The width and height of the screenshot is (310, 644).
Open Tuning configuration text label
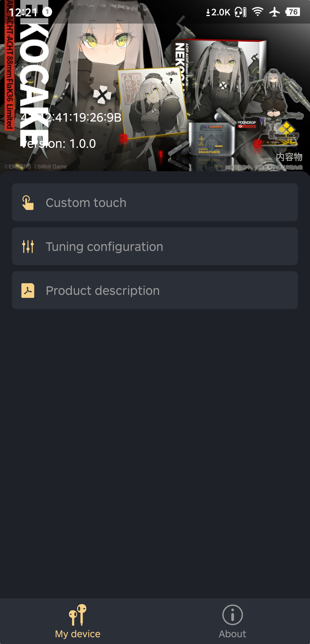(x=104, y=247)
